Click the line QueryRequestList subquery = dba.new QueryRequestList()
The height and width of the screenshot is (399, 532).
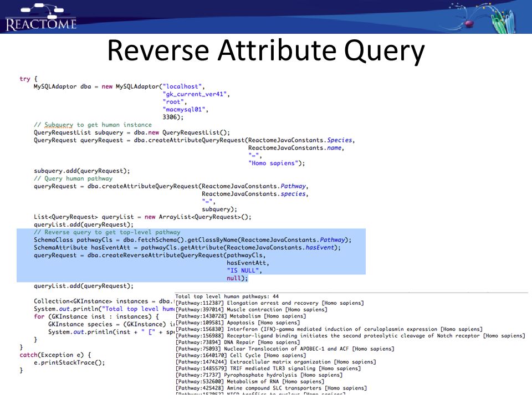tap(132, 132)
